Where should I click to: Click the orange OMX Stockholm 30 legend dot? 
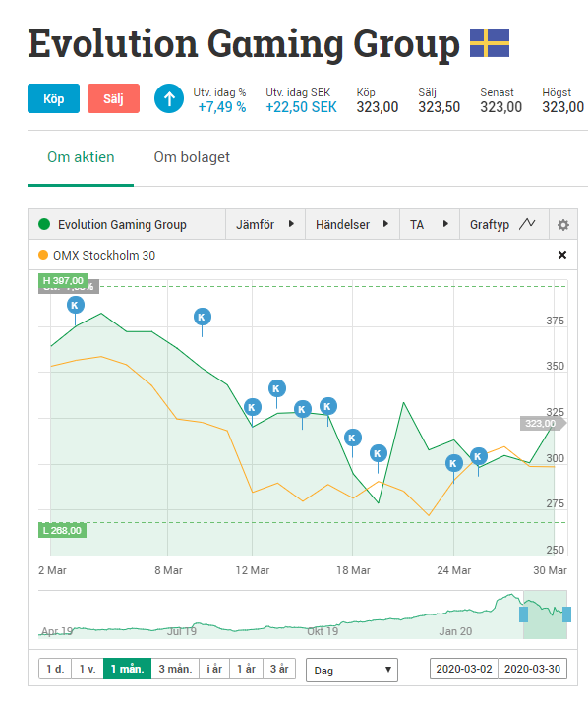43,255
